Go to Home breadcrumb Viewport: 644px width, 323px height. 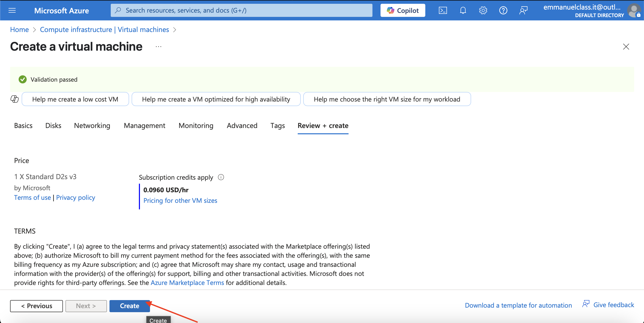[19, 29]
